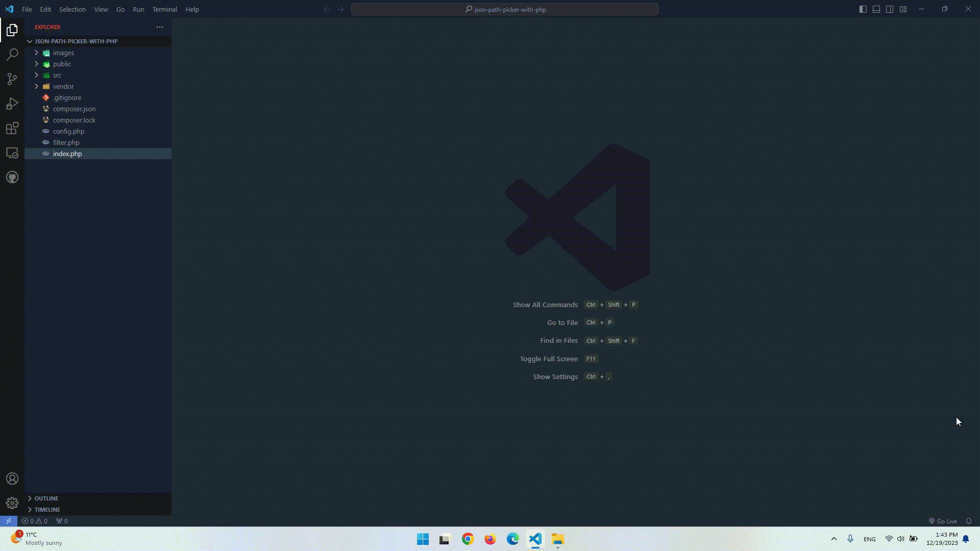Open the Accounts menu icon
The height and width of the screenshot is (551, 980).
(12, 479)
